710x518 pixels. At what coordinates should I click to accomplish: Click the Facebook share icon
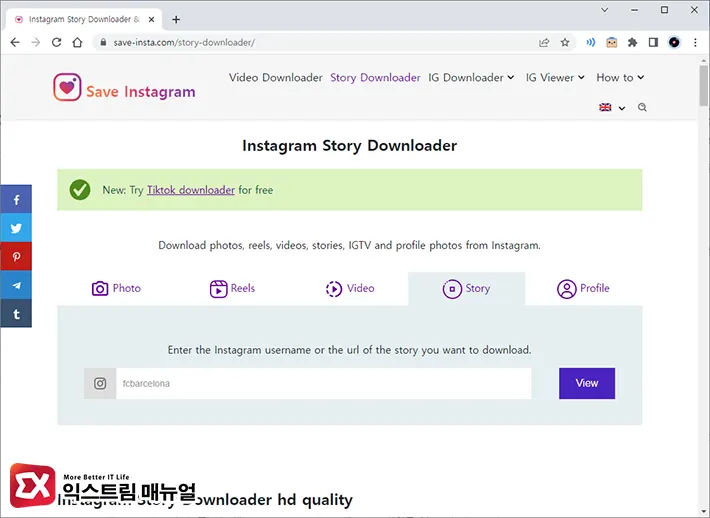pos(16,199)
